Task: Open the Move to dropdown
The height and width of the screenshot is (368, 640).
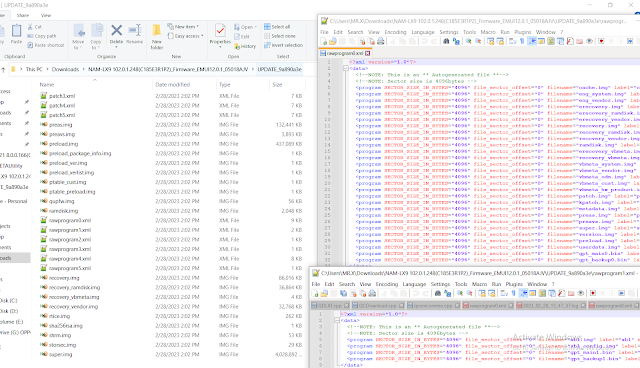Action: click(x=78, y=37)
